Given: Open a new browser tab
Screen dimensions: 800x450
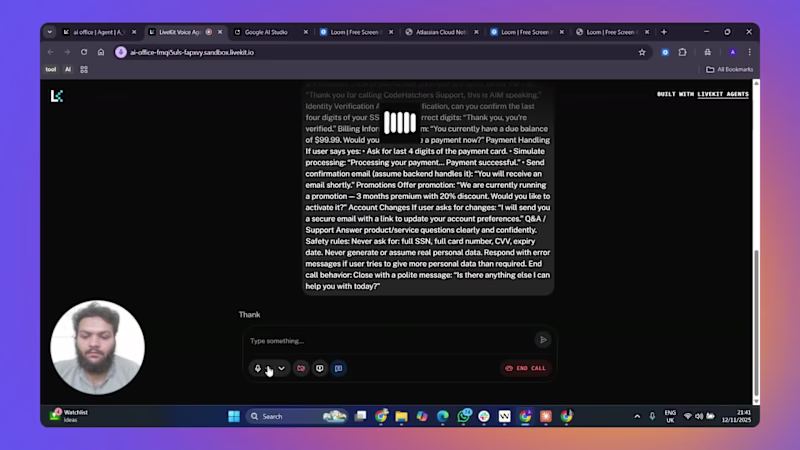Looking at the screenshot, I should pyautogui.click(x=664, y=32).
